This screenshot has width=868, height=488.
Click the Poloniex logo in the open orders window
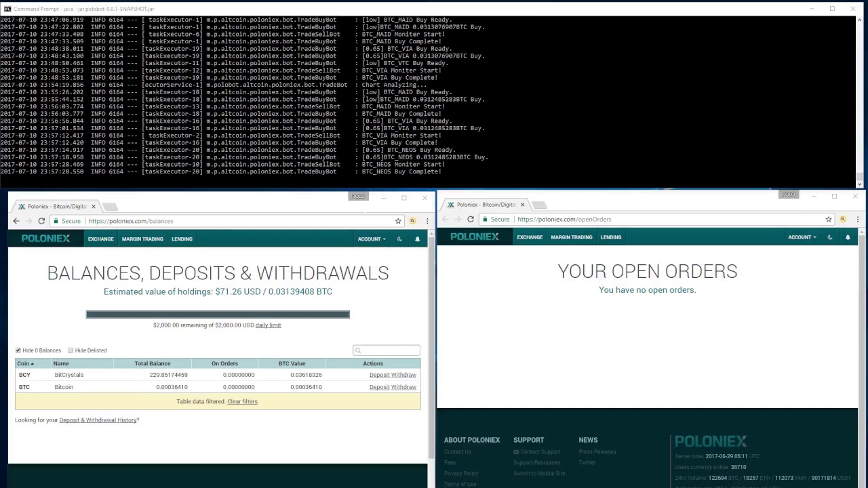click(475, 237)
